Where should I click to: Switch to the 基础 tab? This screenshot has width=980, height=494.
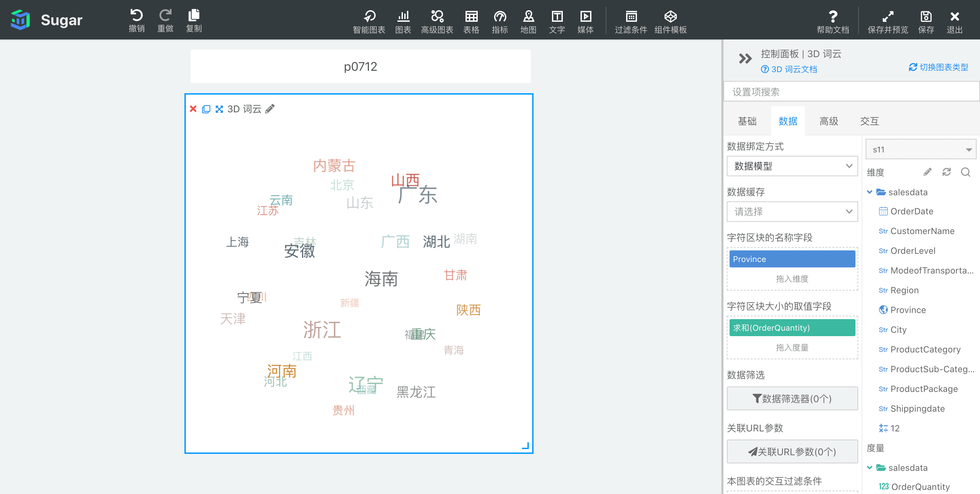pyautogui.click(x=747, y=121)
